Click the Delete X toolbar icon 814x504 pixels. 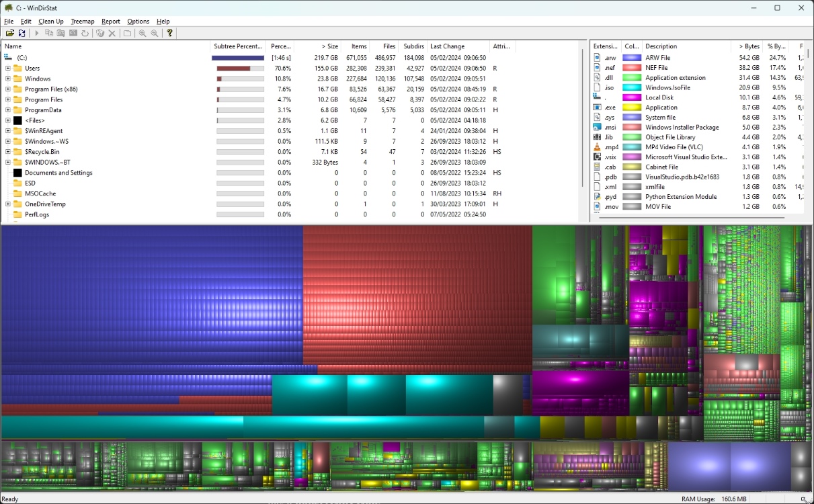pyautogui.click(x=112, y=33)
